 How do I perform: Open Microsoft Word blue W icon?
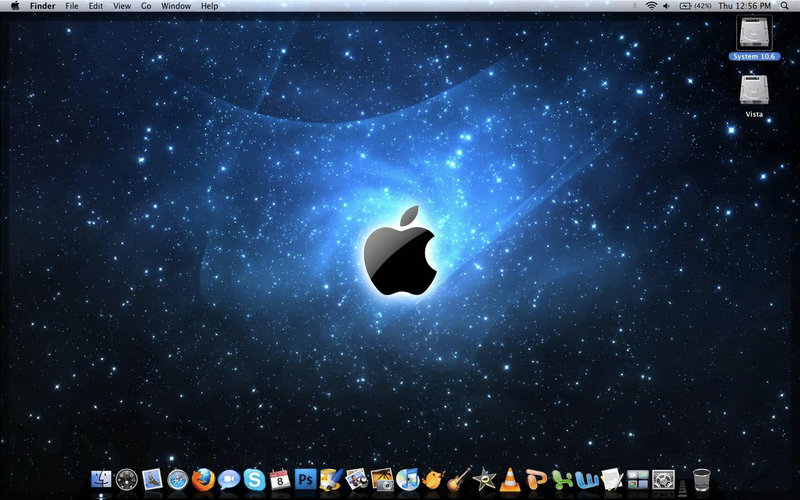[587, 480]
